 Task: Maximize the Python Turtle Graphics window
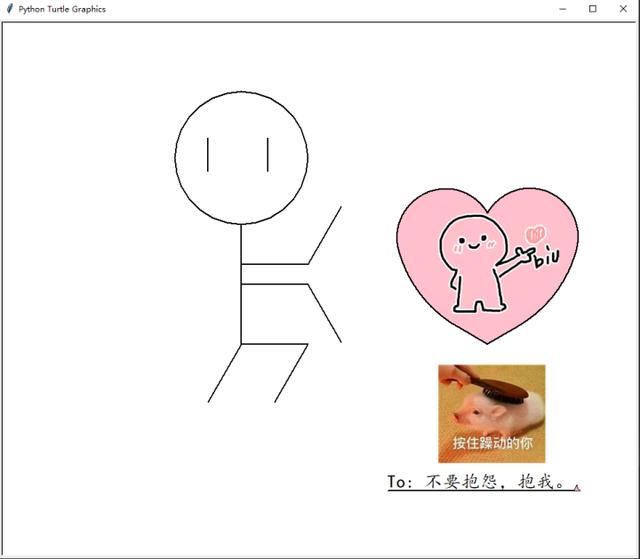[x=592, y=9]
